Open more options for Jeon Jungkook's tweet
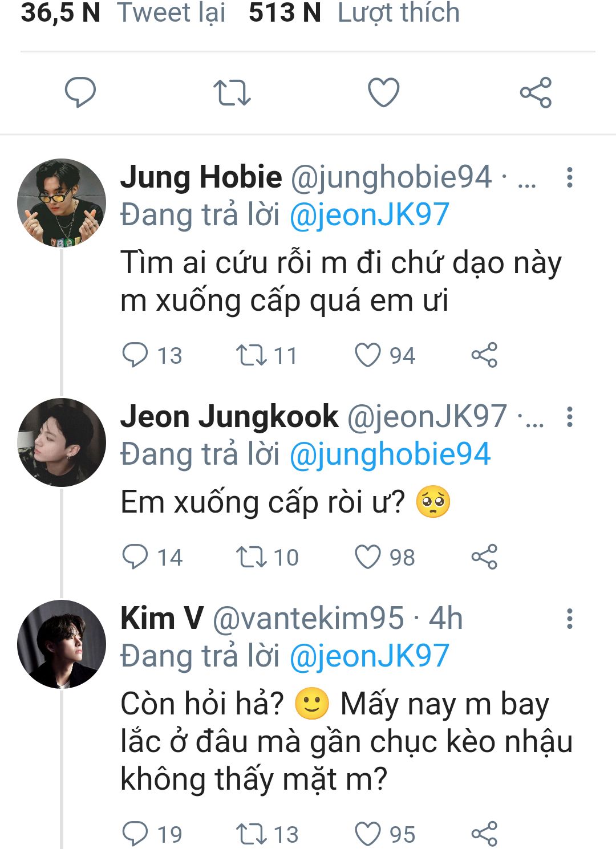The width and height of the screenshot is (616, 849). click(x=569, y=417)
